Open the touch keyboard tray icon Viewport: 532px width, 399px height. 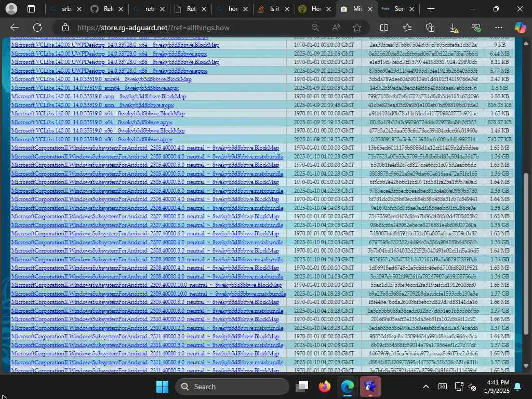[443, 387]
